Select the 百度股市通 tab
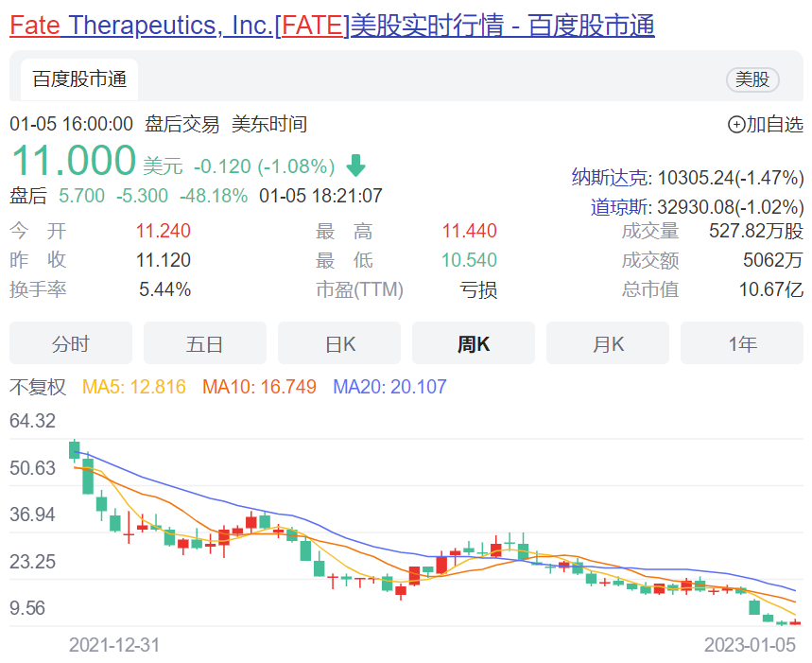 point(79,79)
